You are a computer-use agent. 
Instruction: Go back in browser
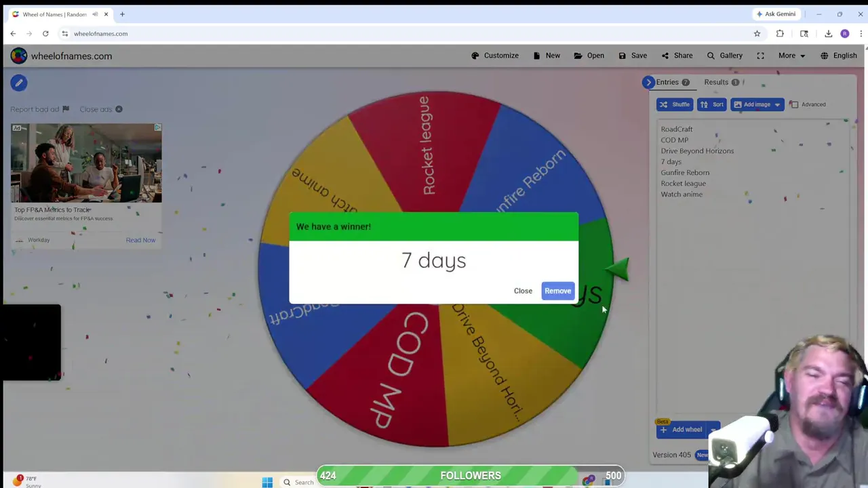[13, 33]
